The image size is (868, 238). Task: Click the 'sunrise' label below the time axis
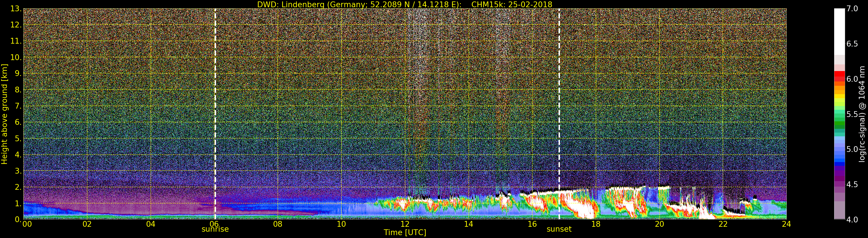(215, 229)
